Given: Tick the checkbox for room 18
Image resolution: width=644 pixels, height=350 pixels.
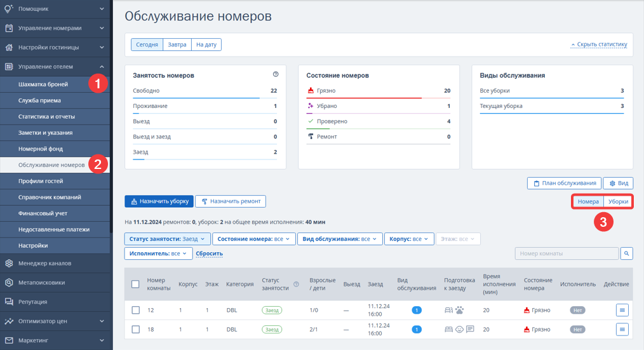Looking at the screenshot, I should click(x=135, y=330).
